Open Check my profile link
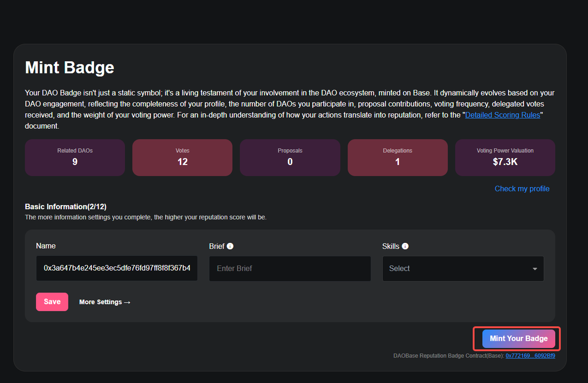 click(522, 189)
